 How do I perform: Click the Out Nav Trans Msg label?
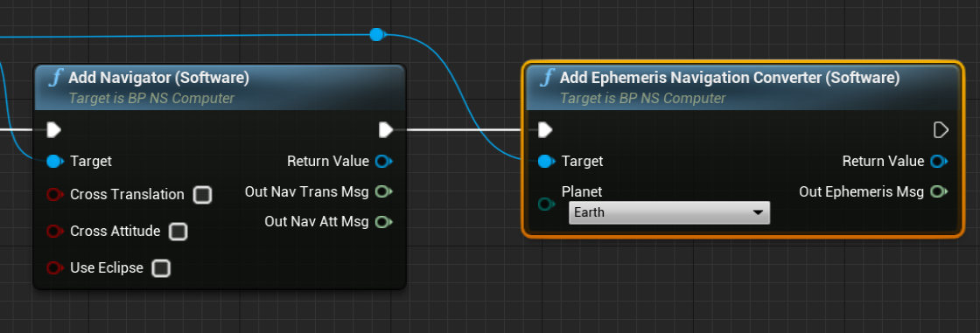coord(307,191)
